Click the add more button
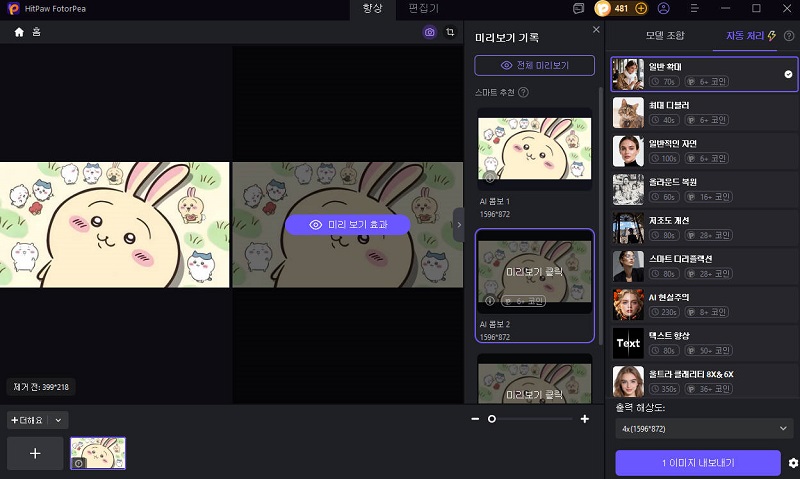Viewport: 800px width, 479px height. tap(27, 420)
